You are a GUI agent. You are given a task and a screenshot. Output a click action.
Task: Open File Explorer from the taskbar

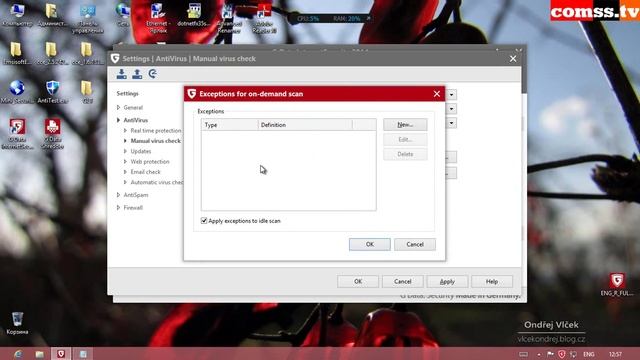pos(40,354)
